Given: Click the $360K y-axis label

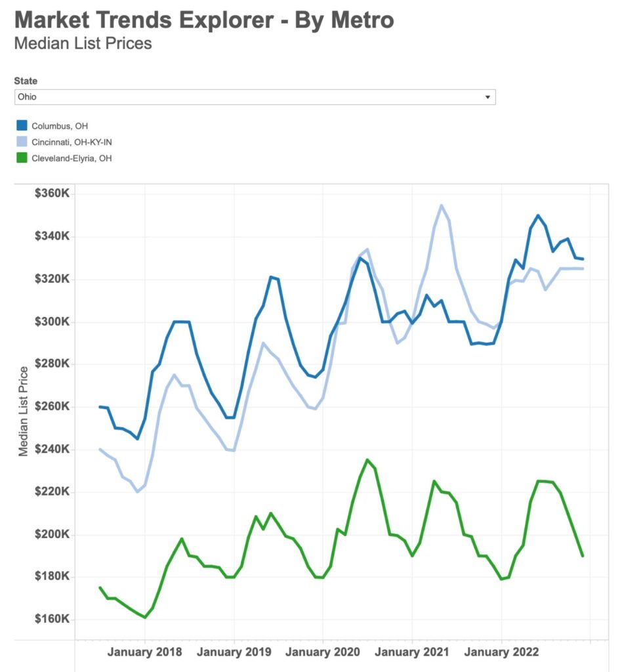Looking at the screenshot, I should point(52,194).
